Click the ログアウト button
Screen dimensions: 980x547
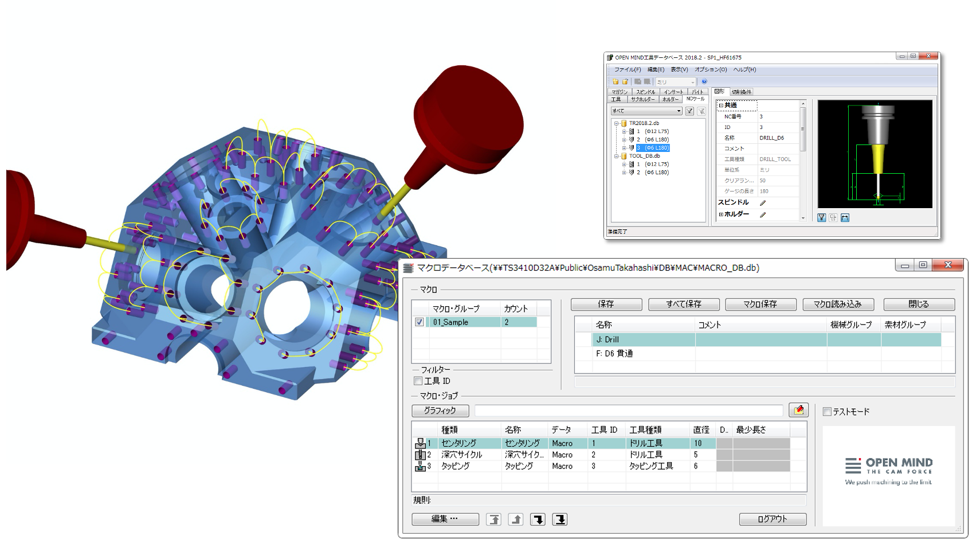pyautogui.click(x=773, y=519)
